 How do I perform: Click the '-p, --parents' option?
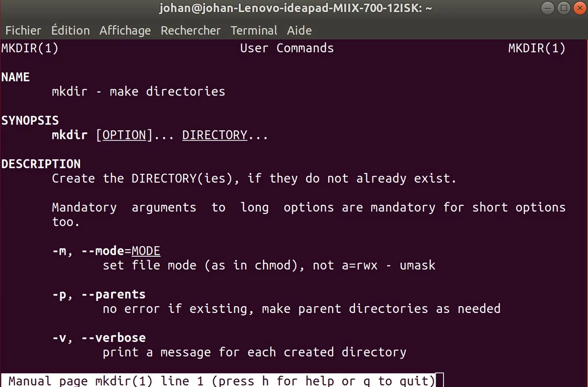[99, 295]
